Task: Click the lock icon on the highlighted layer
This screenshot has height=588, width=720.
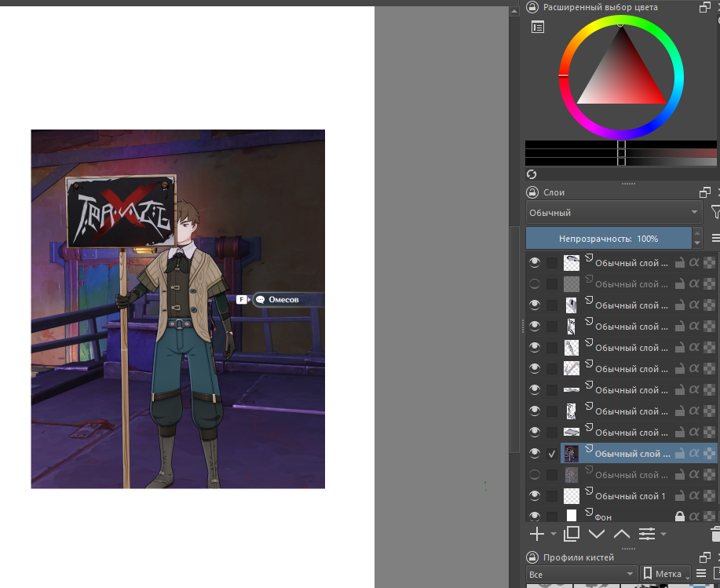Action: coord(680,454)
